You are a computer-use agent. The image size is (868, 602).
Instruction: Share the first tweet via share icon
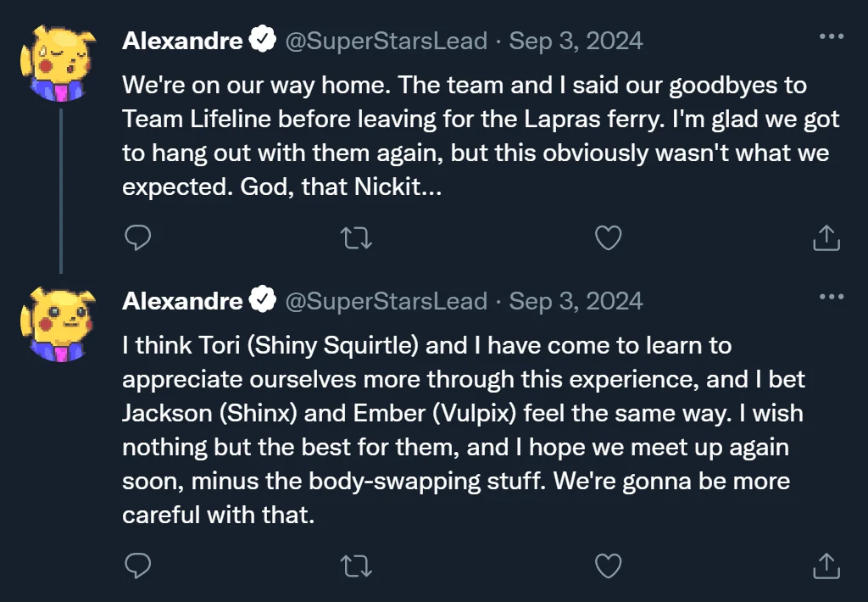pyautogui.click(x=826, y=238)
